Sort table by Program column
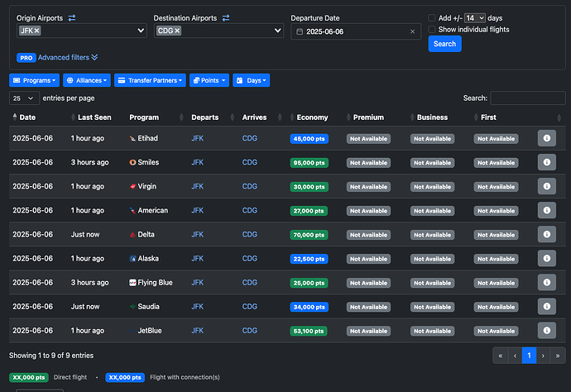This screenshot has height=392, width=571. pos(144,117)
